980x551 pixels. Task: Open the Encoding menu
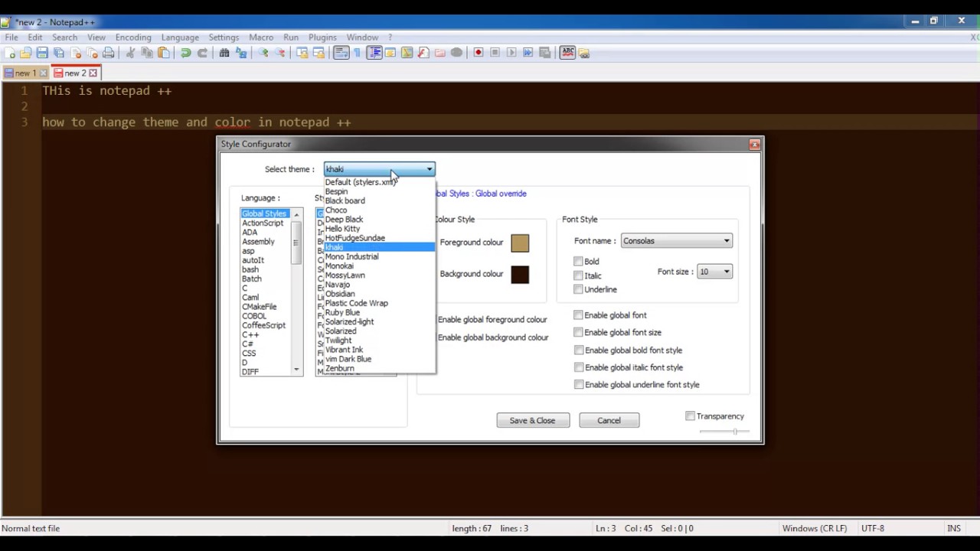pos(133,37)
